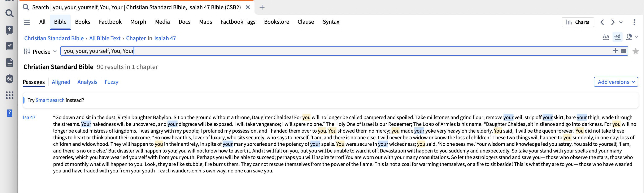Toggle Match case Aa option
Image resolution: width=644 pixels, height=193 pixels.
pyautogui.click(x=605, y=37)
